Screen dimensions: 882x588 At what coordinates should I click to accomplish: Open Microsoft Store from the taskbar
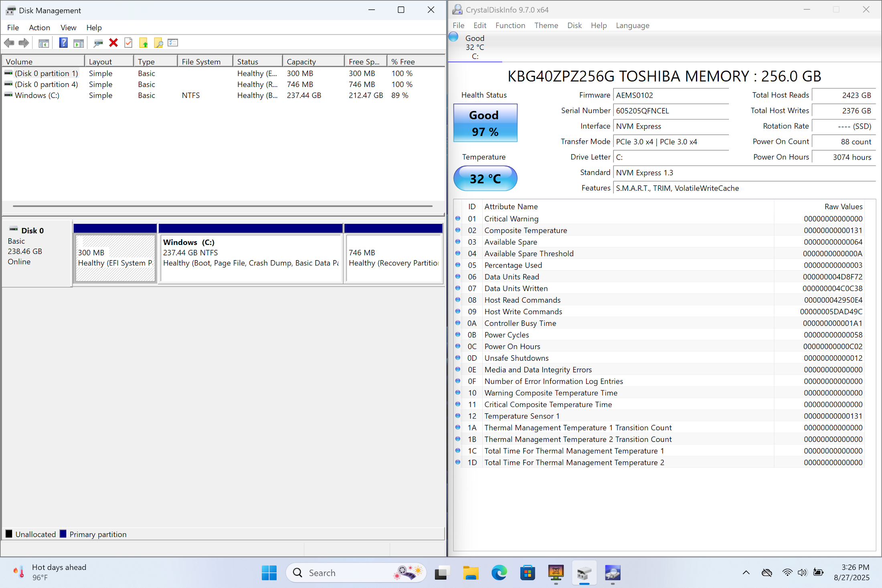(528, 573)
